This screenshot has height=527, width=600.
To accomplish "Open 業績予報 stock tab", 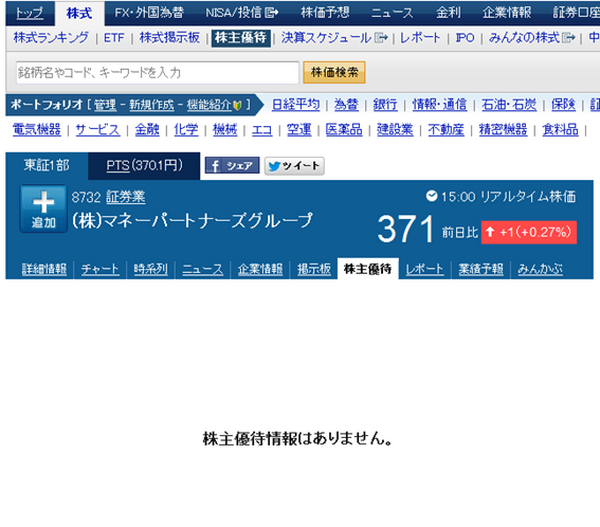I will (x=481, y=269).
